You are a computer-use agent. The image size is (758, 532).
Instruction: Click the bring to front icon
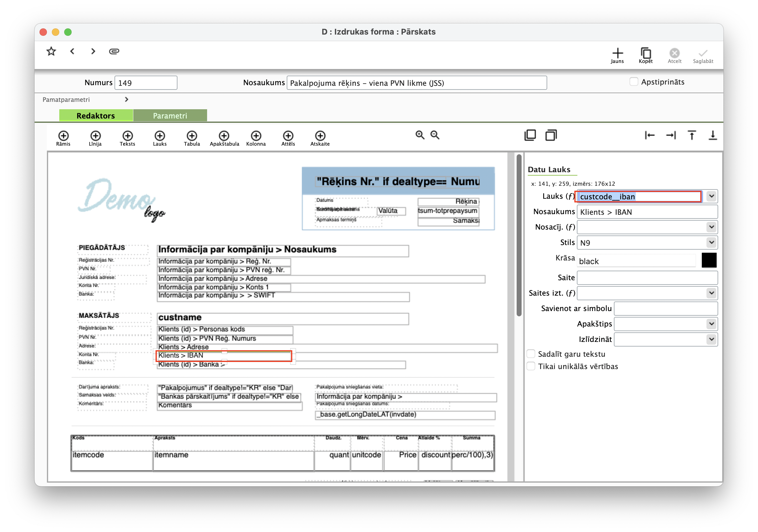[x=530, y=135]
